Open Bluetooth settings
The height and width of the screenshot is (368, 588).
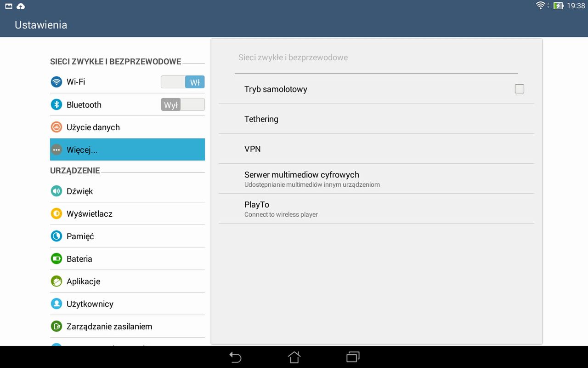(x=127, y=104)
